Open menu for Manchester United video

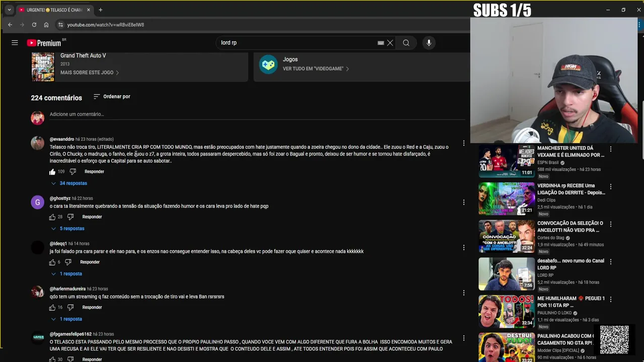[x=610, y=149]
